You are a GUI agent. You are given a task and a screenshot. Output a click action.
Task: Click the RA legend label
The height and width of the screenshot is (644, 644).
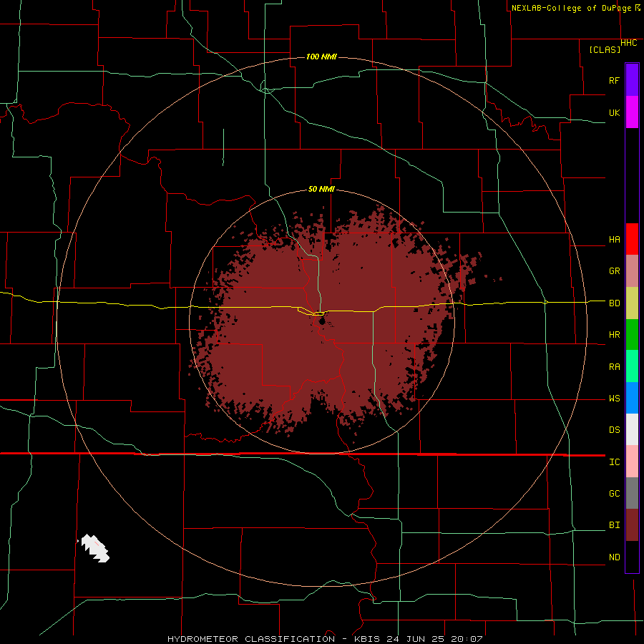(614, 367)
